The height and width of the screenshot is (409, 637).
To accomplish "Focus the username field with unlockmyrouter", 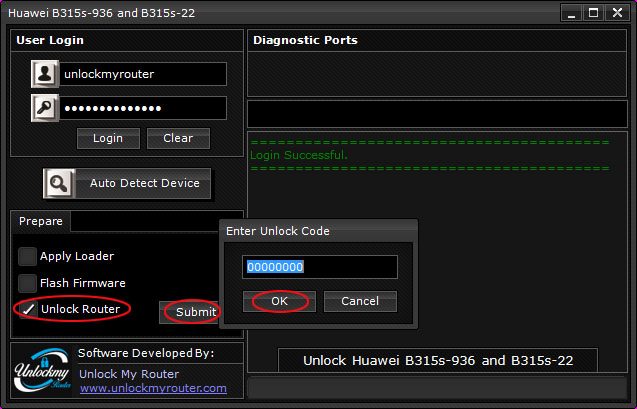I will coord(143,74).
